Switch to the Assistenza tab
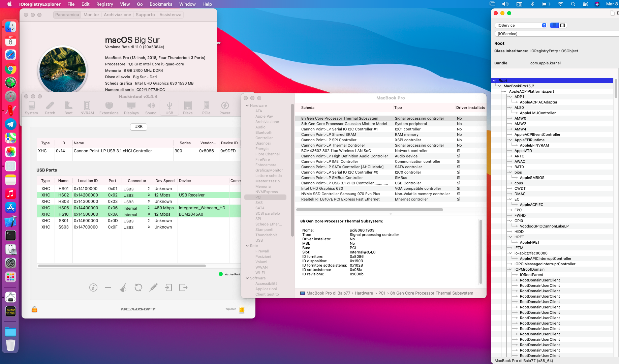Image resolution: width=619 pixels, height=364 pixels. tap(170, 14)
